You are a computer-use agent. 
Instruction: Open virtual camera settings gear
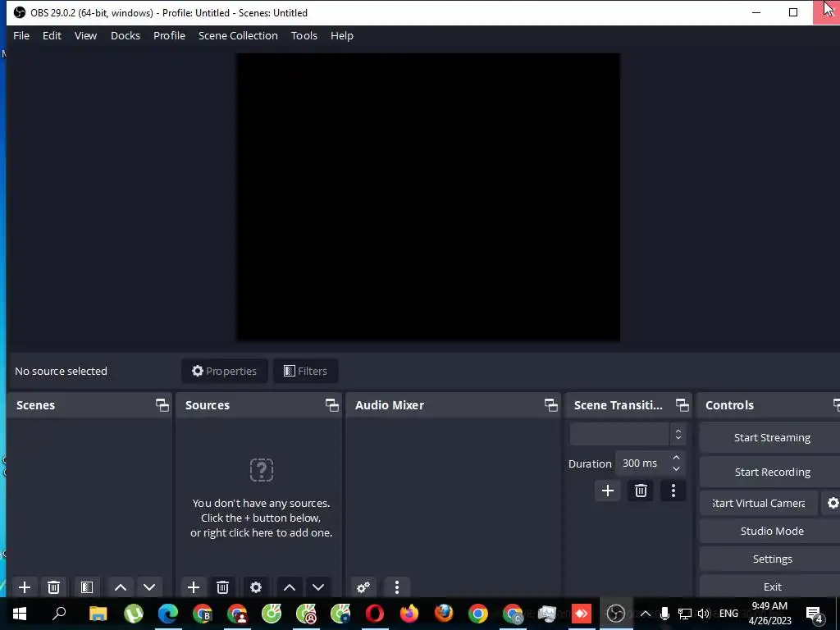(833, 503)
